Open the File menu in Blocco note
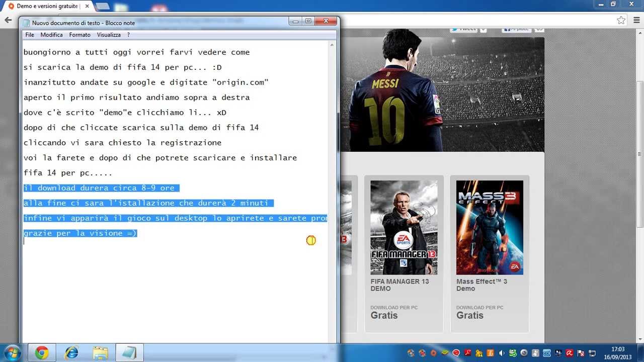 click(30, 35)
